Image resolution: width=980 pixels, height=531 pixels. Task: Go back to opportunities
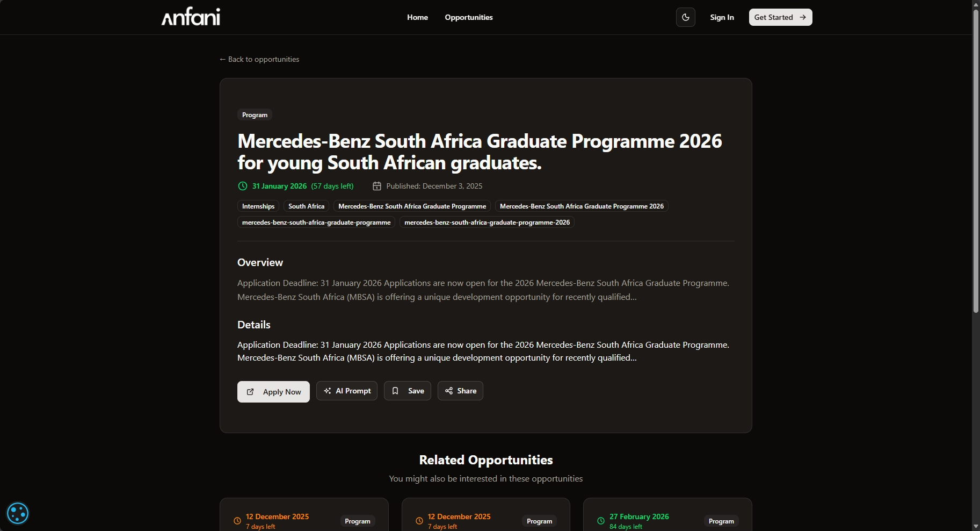click(x=259, y=59)
